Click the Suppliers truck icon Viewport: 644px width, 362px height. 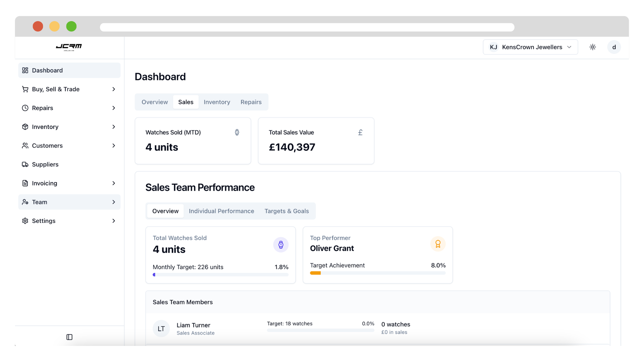[x=25, y=164]
